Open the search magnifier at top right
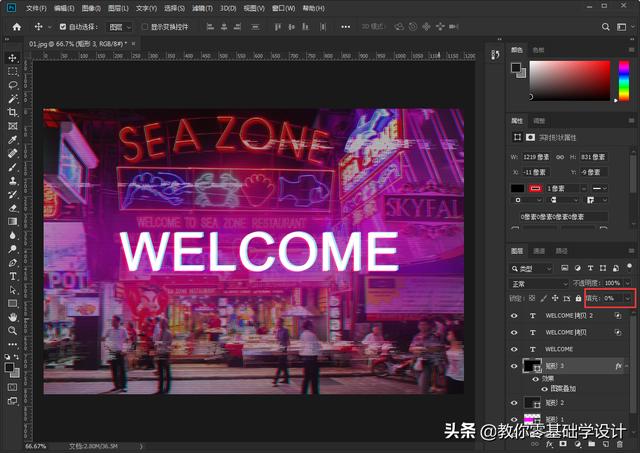Screen dimensions: 640x453 [606, 27]
